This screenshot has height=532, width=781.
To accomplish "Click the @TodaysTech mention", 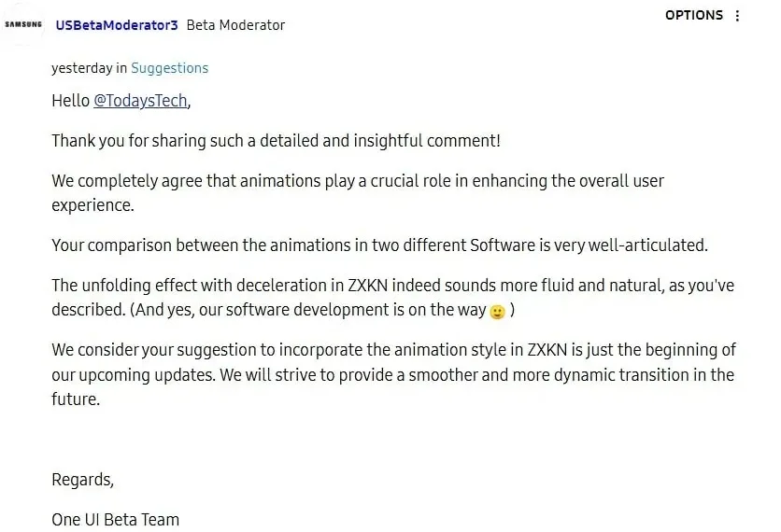I will pyautogui.click(x=140, y=101).
